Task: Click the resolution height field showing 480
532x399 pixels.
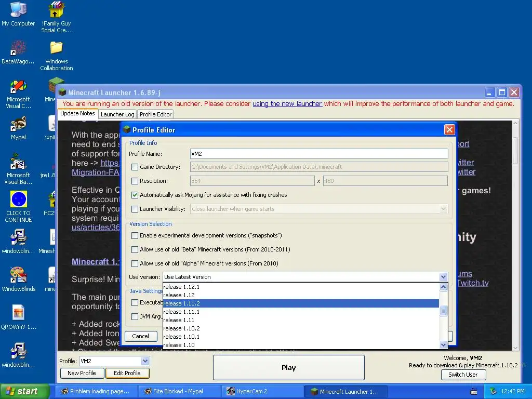Action: (385, 181)
